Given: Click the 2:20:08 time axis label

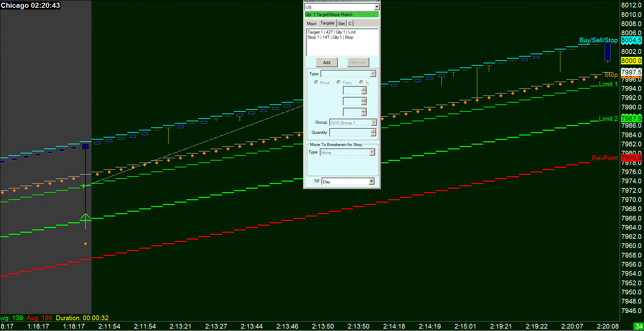Looking at the screenshot, I should (608, 327).
